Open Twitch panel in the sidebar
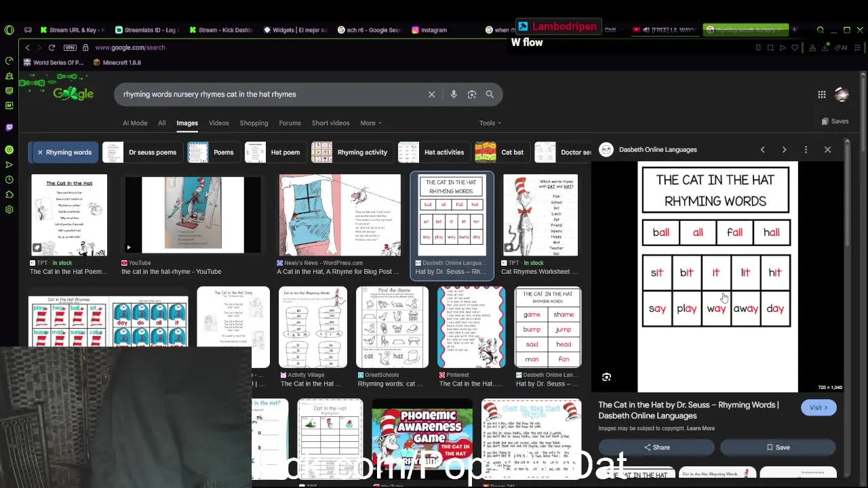 tap(9, 127)
